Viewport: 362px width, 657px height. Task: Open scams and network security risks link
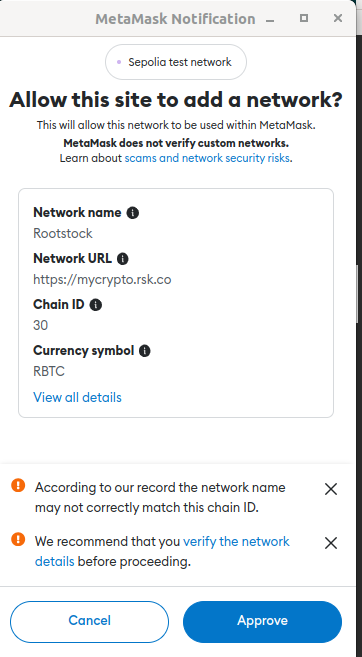[x=207, y=158]
